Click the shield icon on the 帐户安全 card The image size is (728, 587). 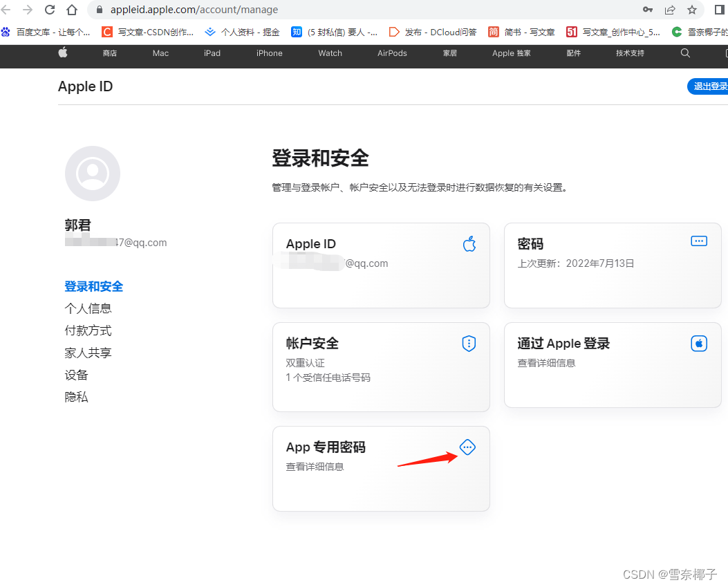(x=469, y=343)
